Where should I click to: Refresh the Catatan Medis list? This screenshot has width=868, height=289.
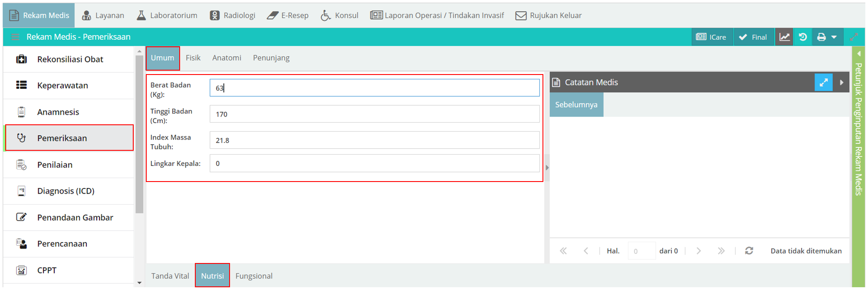coord(749,251)
